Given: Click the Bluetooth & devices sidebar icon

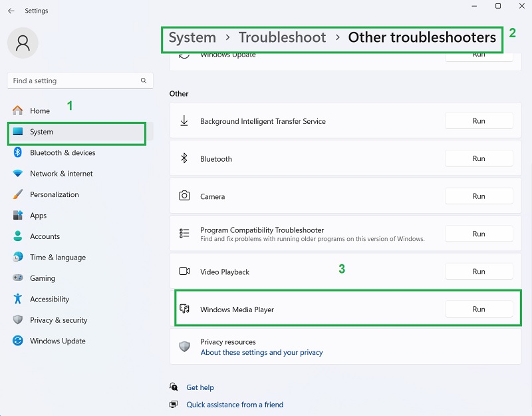Looking at the screenshot, I should 18,152.
